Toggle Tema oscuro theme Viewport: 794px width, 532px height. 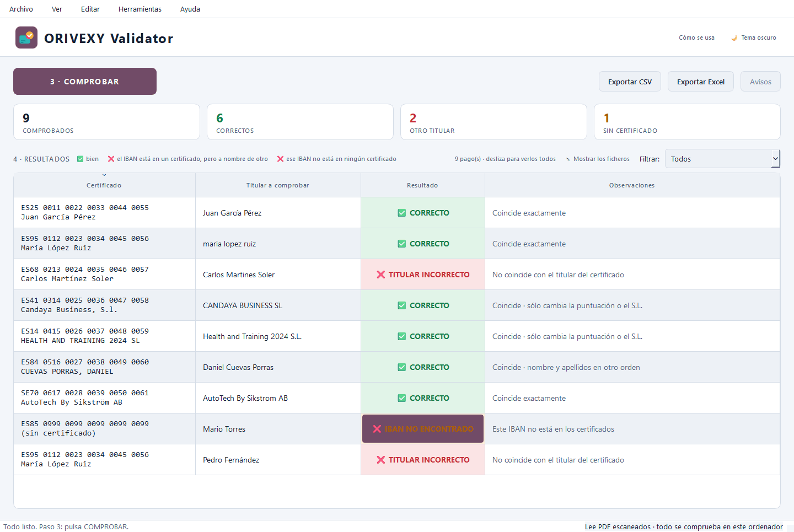tap(753, 38)
